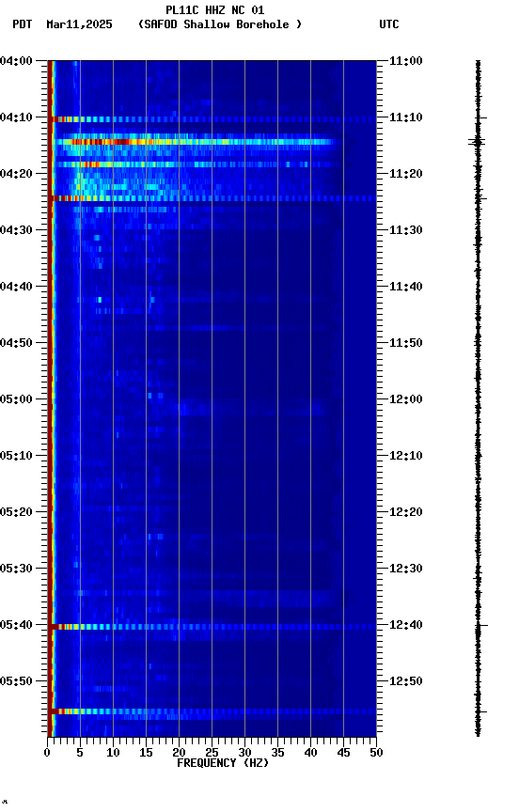Click the 04:20 PDT time label
This screenshot has width=519, height=812.
click(16, 174)
